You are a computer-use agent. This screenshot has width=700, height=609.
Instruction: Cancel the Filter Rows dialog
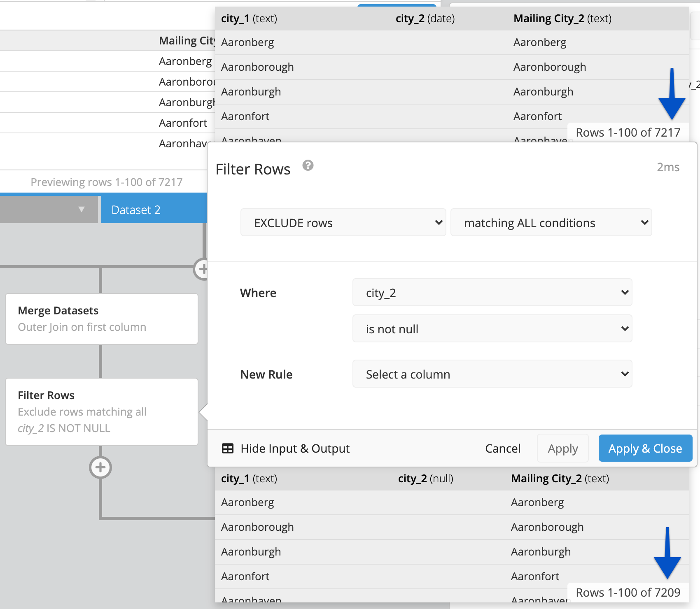point(503,449)
